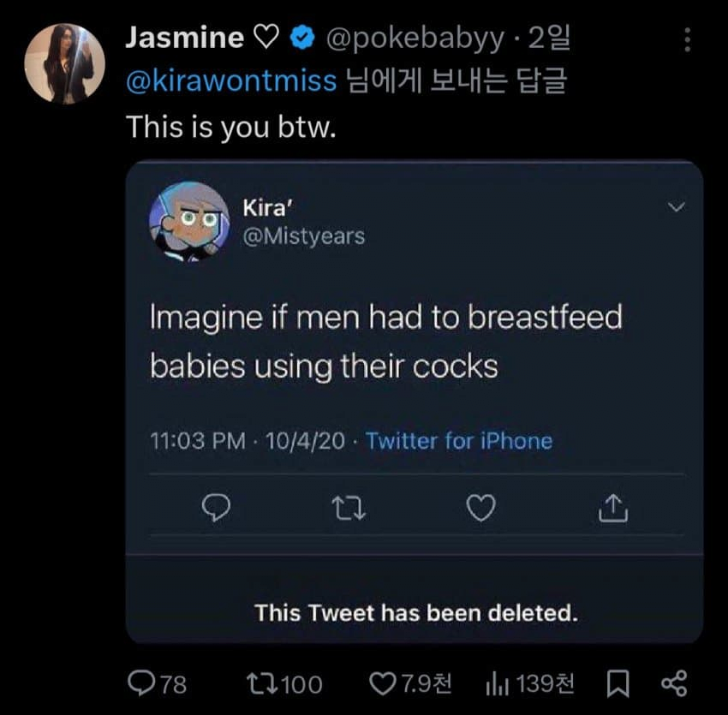Tap the heart icon inside the quoted tweet
The image size is (728, 715).
(480, 509)
